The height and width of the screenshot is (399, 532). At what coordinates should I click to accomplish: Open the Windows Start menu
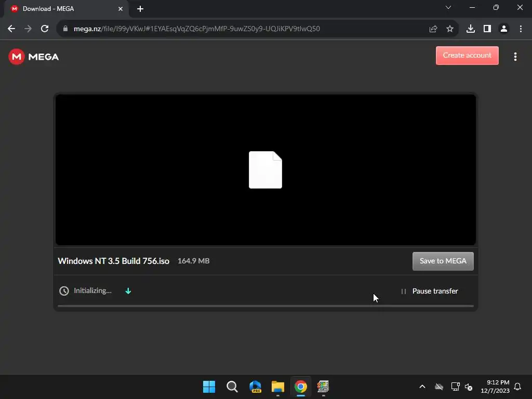(209, 387)
